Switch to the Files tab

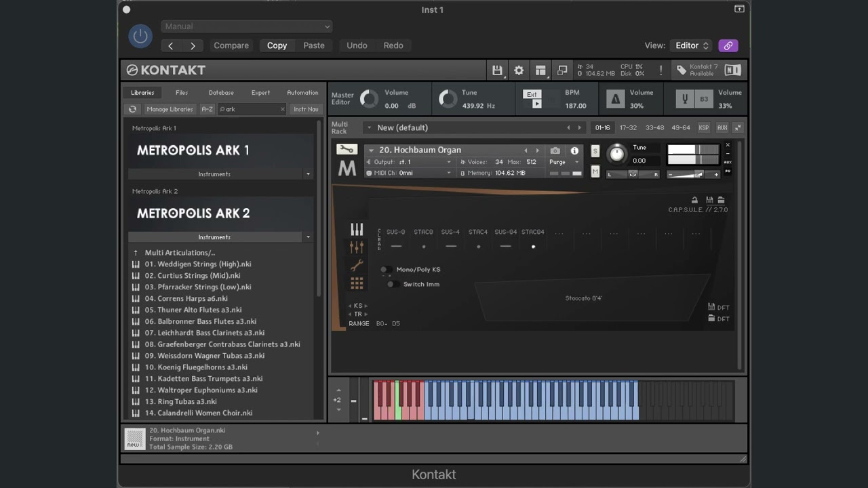(182, 93)
